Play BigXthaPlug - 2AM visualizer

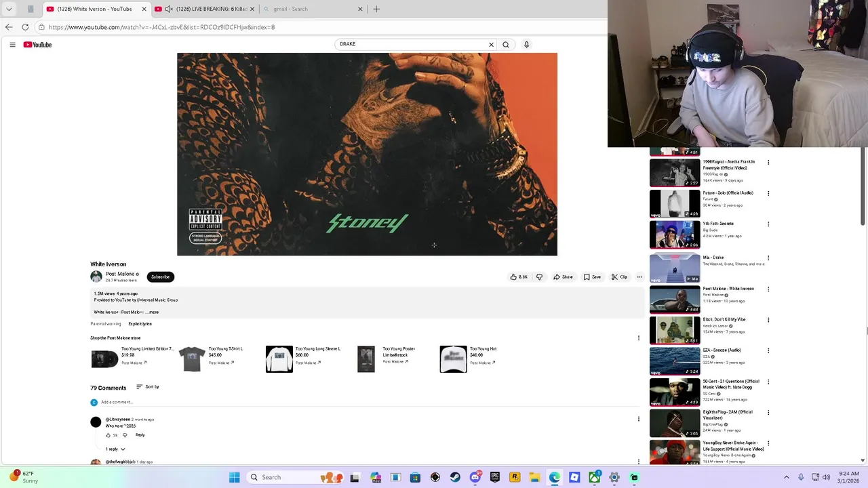click(x=675, y=423)
